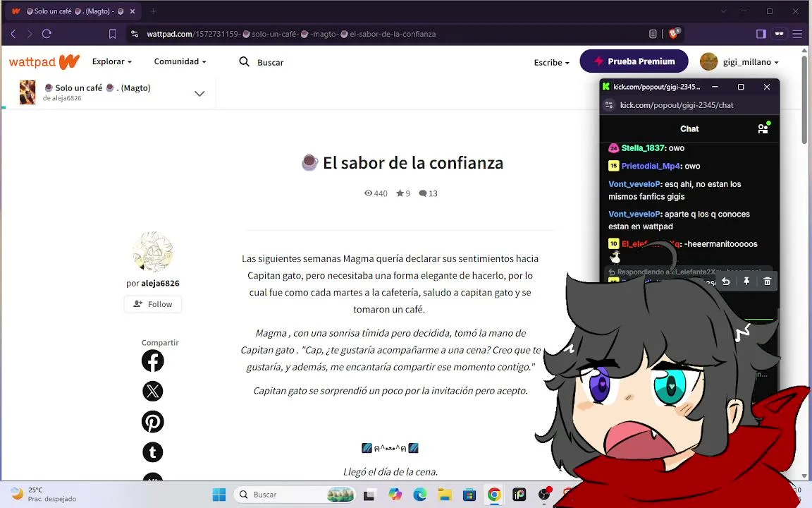Click username Prietodial_Mp4 in chat
The width and height of the screenshot is (812, 508).
point(651,166)
